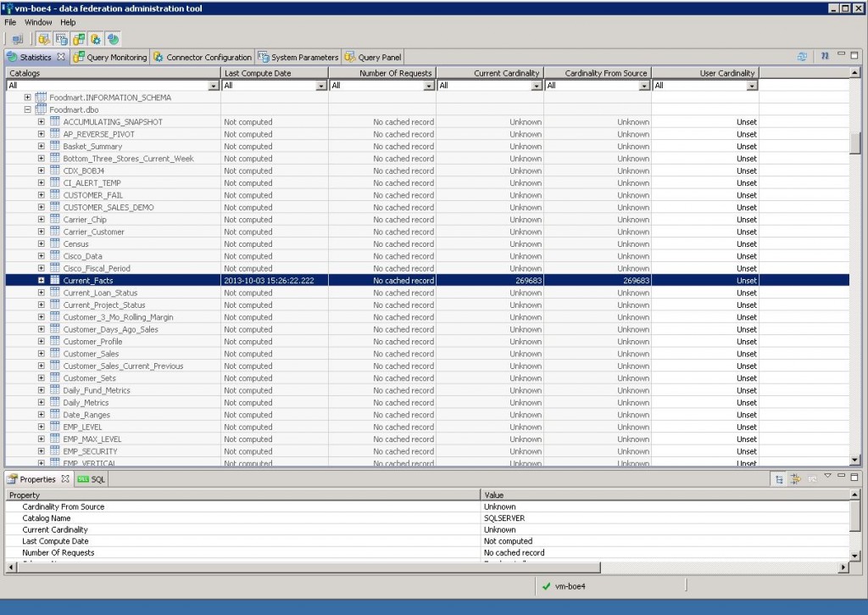Screen dimensions: 868x615
Task: Select the Last Compute Date property row
Action: point(427,541)
